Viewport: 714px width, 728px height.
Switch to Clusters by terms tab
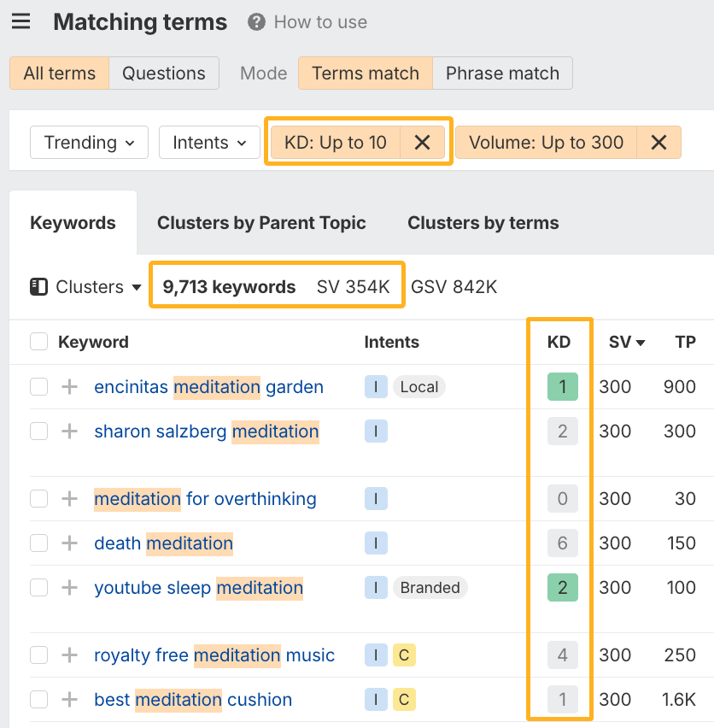tap(483, 223)
